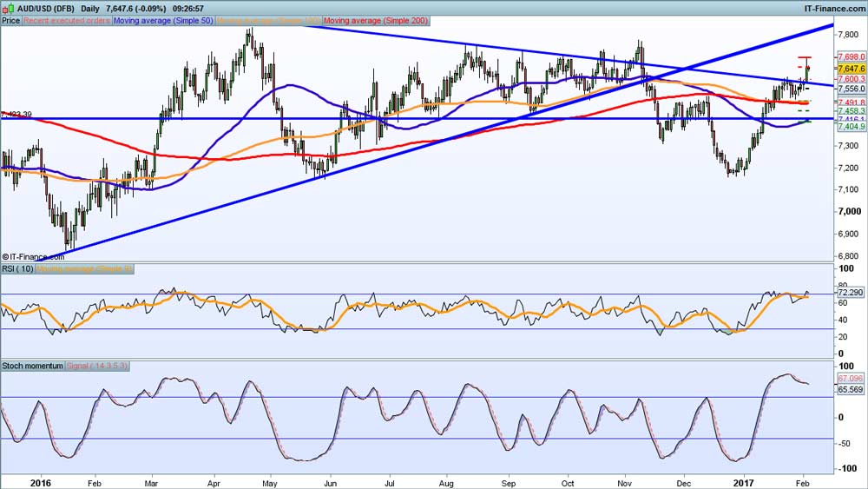The width and height of the screenshot is (868, 489).
Task: Click the Signal (14 3 5 3) label
Action: 97,366
